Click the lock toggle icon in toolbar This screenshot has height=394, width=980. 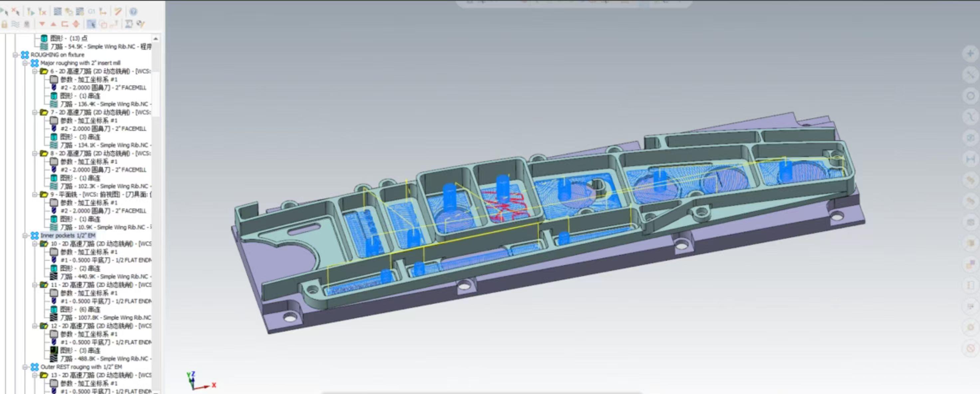[5, 24]
